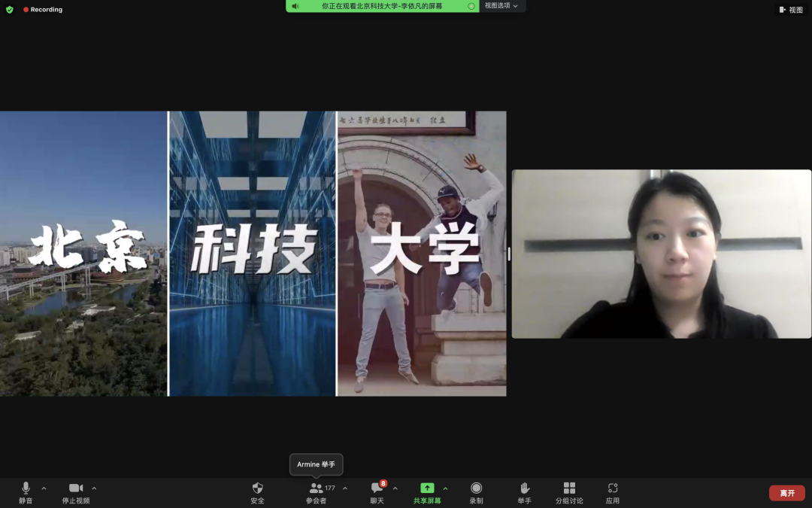Click the red Recording indicator
The image size is (812, 508).
(x=42, y=9)
